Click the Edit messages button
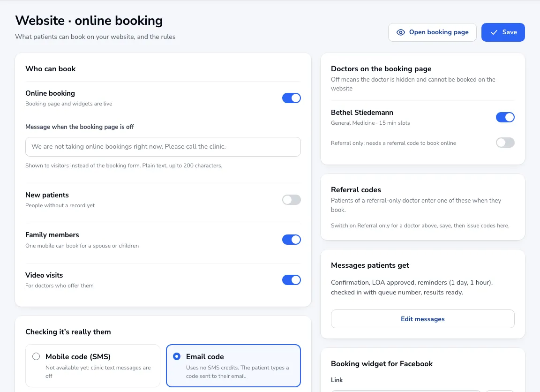Image resolution: width=540 pixels, height=392 pixels. [422, 319]
